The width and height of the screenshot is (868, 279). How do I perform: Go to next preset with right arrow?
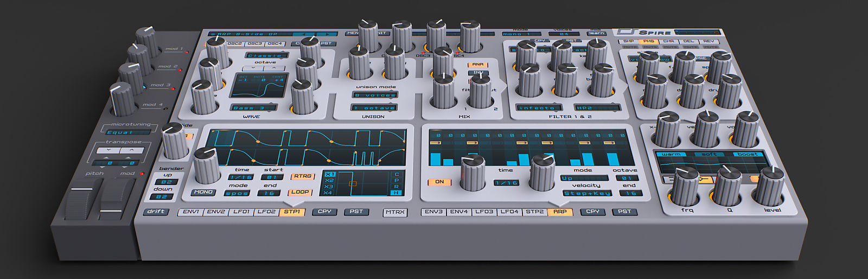click(x=327, y=34)
